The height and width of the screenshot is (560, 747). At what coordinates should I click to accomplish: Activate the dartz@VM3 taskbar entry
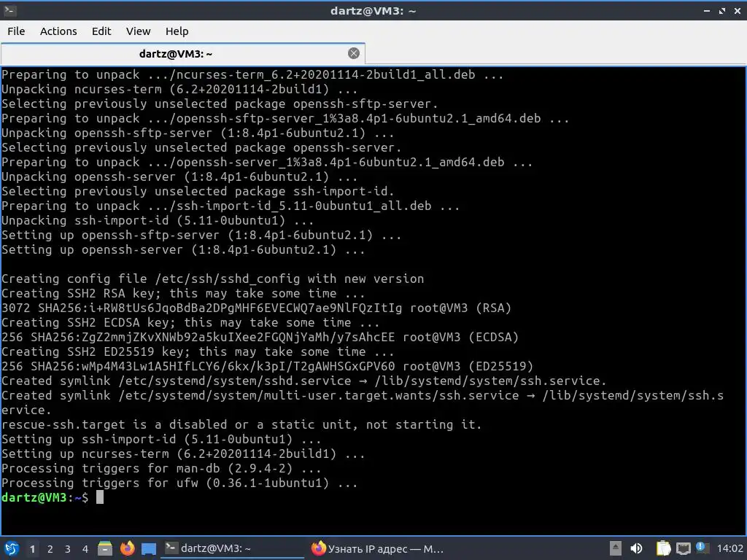pos(233,548)
